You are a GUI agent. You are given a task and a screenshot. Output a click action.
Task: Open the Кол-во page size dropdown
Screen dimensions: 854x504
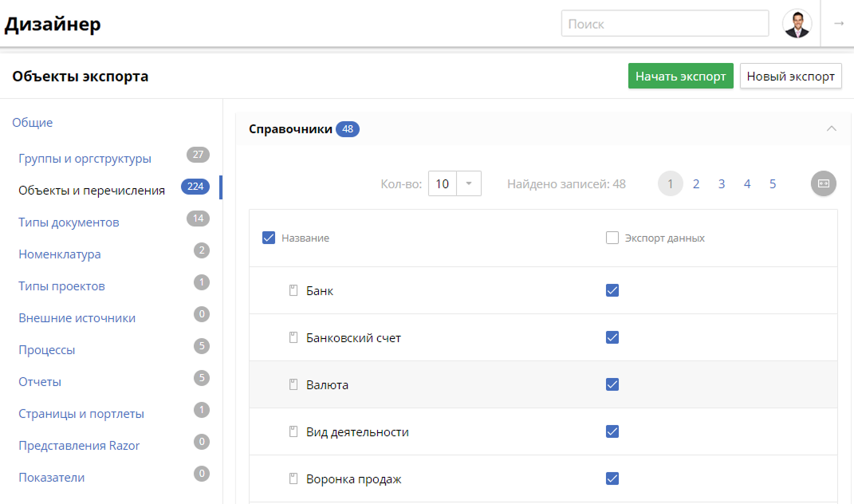[468, 183]
